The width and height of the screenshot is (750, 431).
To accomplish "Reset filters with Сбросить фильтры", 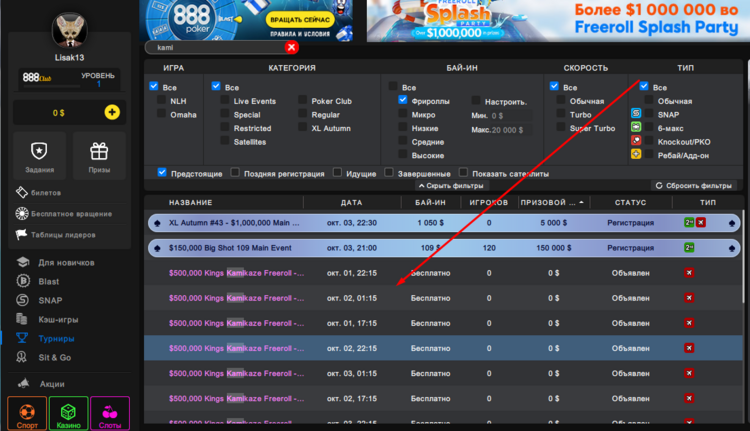I will (x=693, y=186).
